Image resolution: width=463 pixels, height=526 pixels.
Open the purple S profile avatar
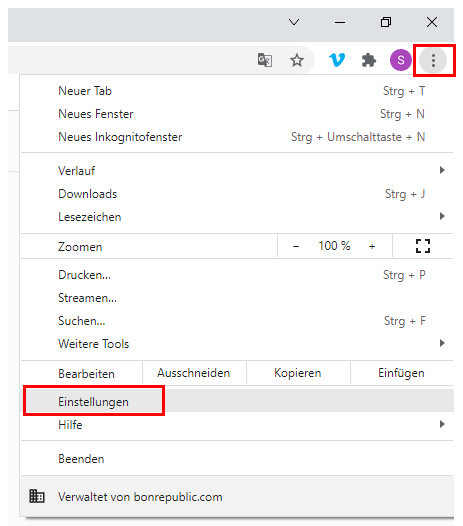click(x=401, y=60)
